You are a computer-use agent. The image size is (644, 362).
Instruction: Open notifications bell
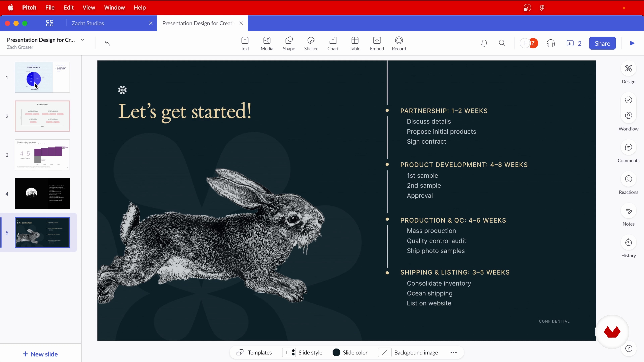tap(484, 43)
